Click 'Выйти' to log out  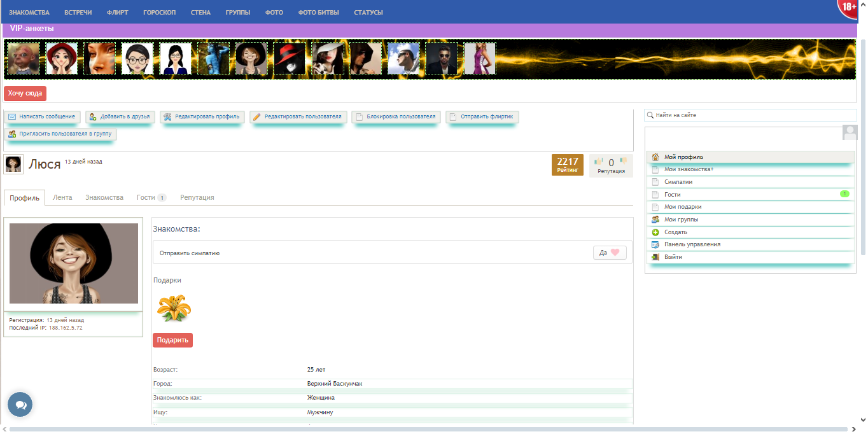673,257
